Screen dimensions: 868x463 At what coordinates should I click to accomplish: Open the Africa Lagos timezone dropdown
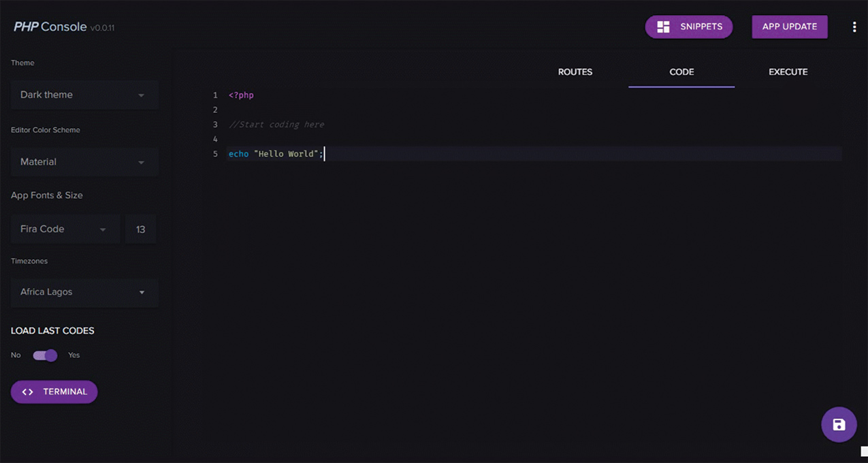(84, 292)
